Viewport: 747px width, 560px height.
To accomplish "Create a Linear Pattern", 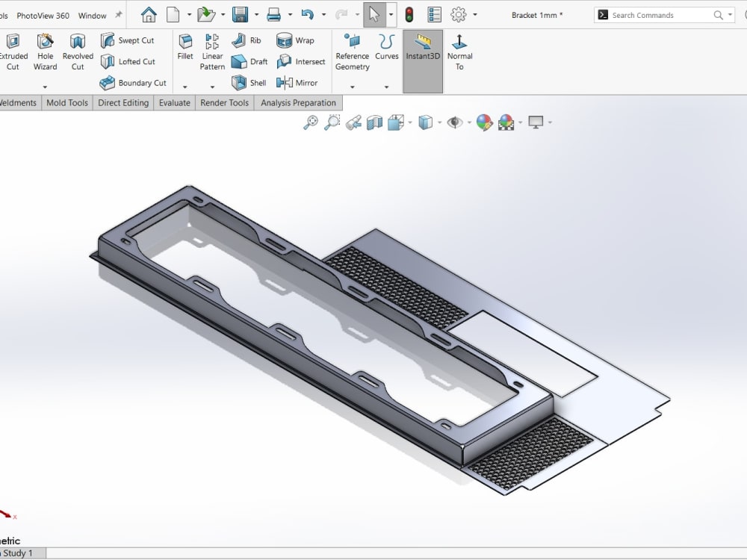I will pos(212,52).
